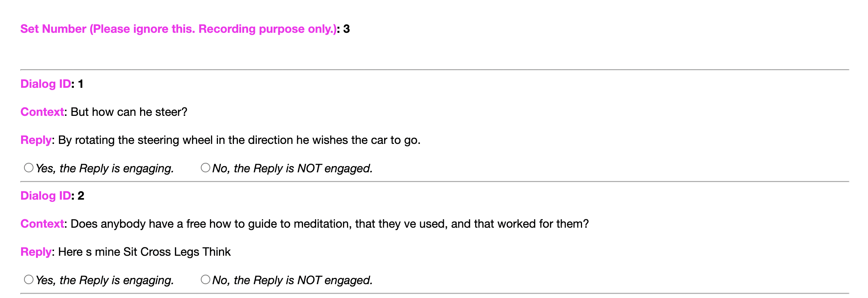868x298 pixels.
Task: Click the meditation guide question text
Action: tap(329, 224)
